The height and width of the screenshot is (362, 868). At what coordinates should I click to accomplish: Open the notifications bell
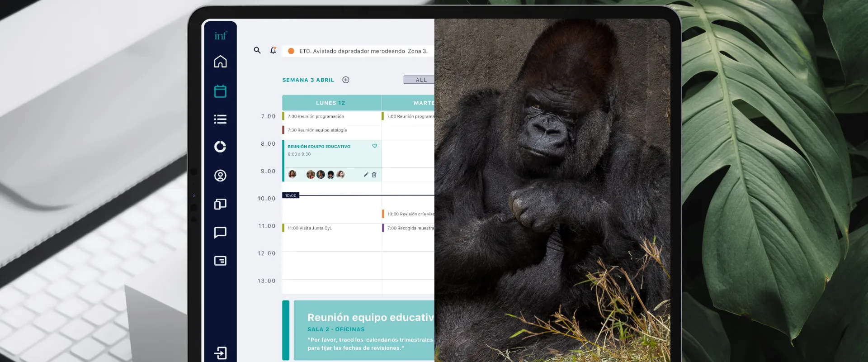[x=273, y=50]
